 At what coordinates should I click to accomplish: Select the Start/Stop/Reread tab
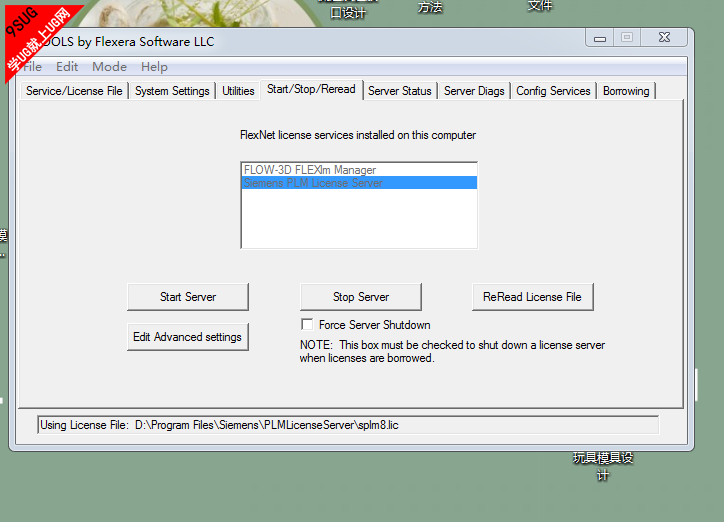click(311, 89)
